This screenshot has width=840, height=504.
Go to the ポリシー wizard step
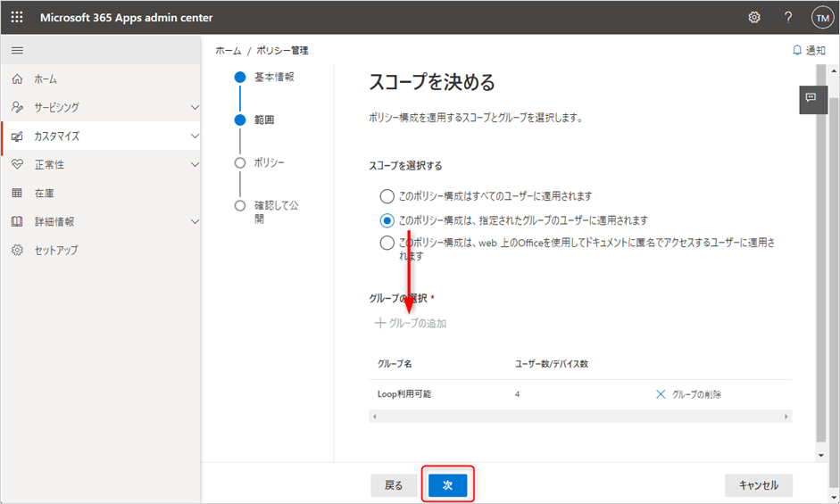[269, 162]
